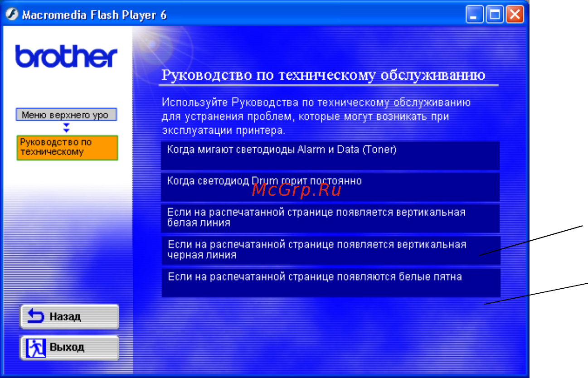Maximize the Macromedia Flash Player window
This screenshot has width=588, height=378.
[494, 15]
